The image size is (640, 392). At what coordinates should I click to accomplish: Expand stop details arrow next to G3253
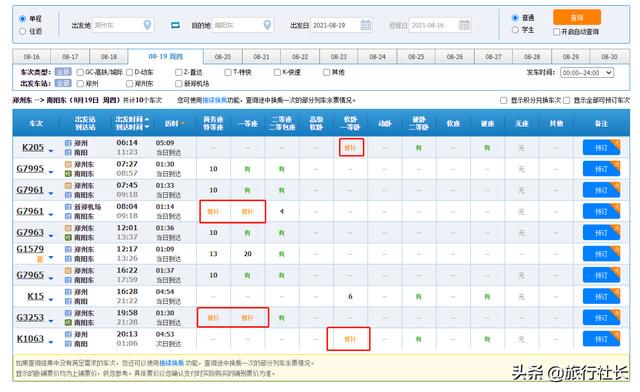(x=51, y=321)
